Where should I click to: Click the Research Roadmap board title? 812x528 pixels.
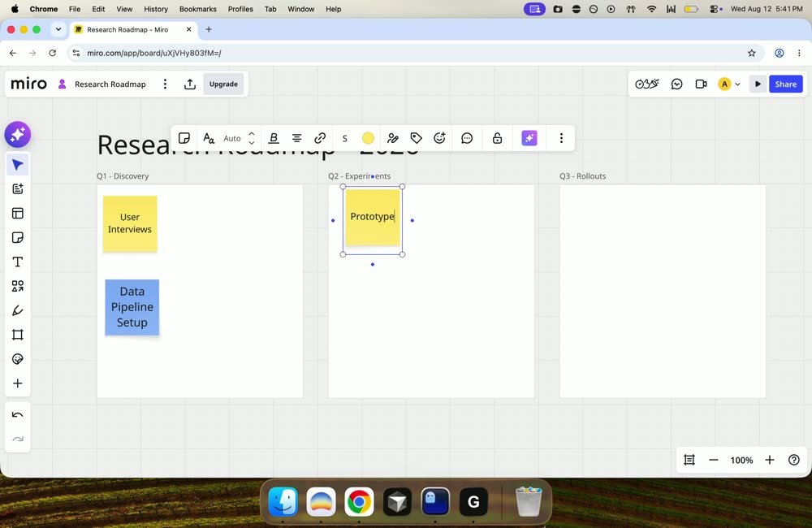point(110,84)
